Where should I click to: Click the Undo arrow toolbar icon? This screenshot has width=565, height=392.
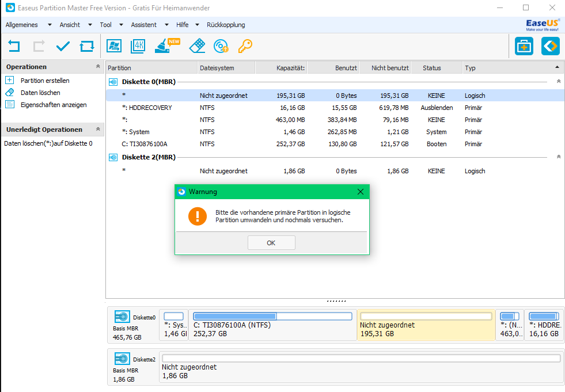[14, 46]
